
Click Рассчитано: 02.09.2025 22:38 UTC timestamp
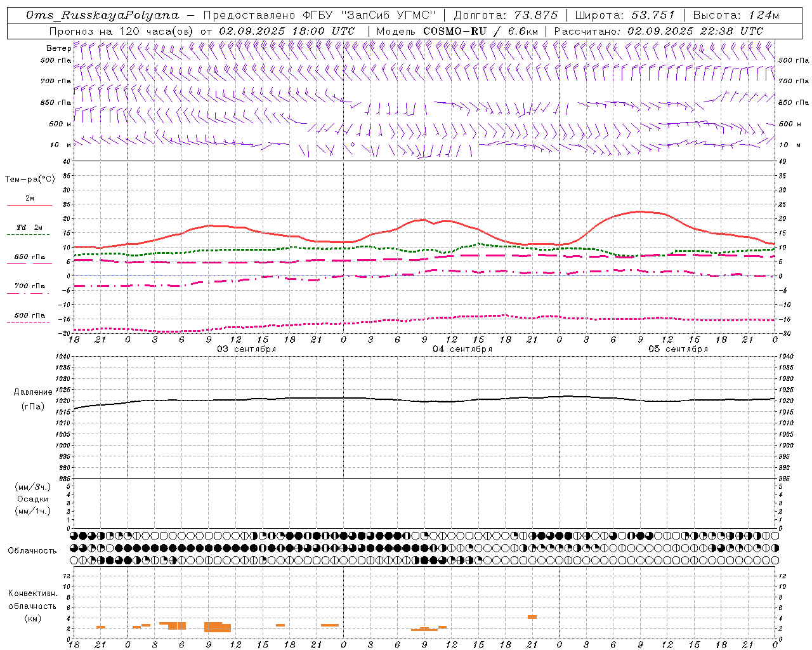point(658,31)
